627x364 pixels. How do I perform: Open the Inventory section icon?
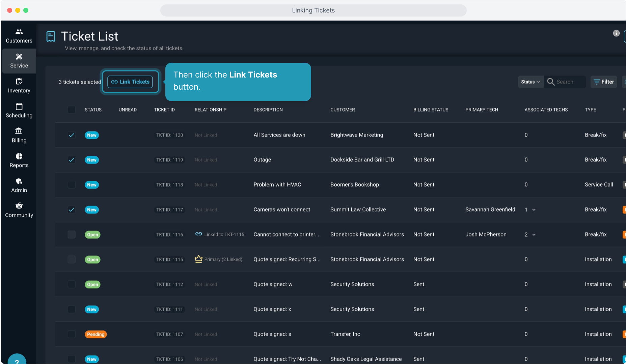tap(19, 82)
